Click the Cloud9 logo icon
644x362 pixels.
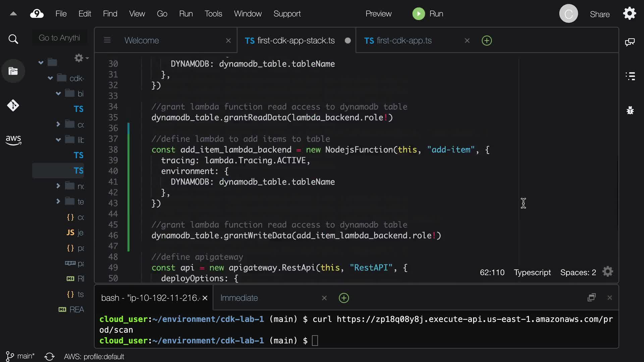click(37, 14)
